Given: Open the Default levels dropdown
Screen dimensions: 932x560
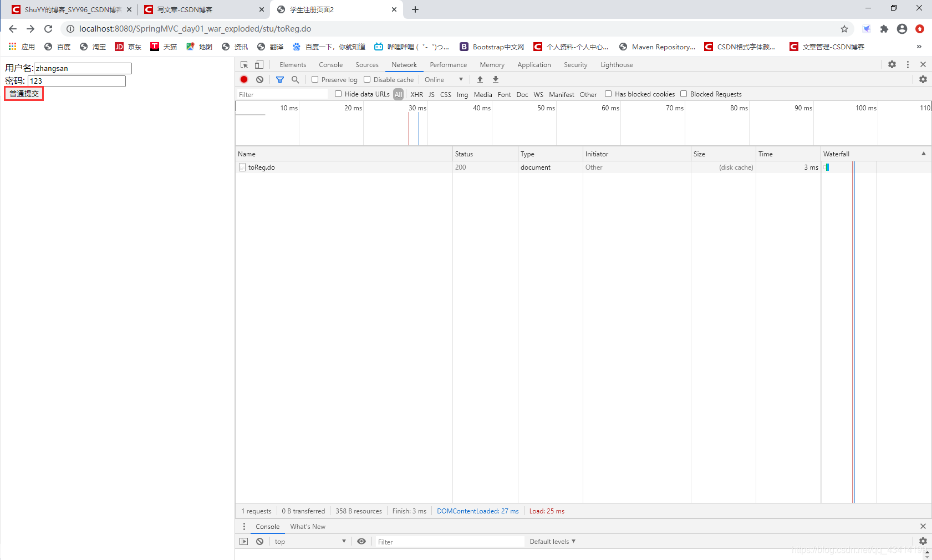Looking at the screenshot, I should tap(553, 541).
